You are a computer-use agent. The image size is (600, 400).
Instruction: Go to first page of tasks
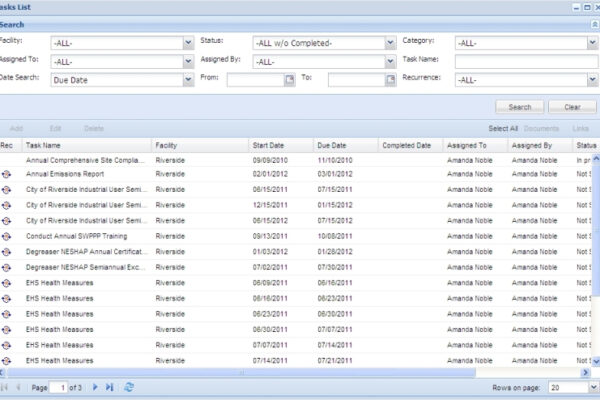click(x=4, y=387)
